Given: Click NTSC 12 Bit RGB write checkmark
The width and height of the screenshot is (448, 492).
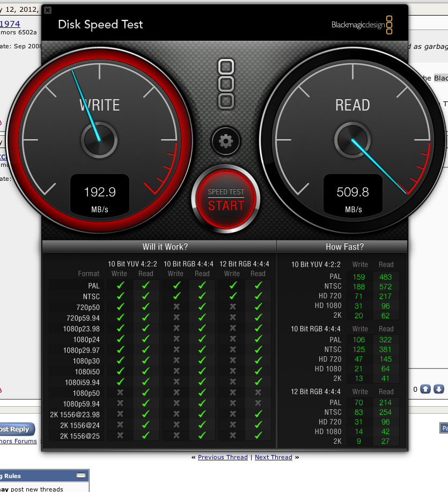Looking at the screenshot, I should pyautogui.click(x=233, y=296).
